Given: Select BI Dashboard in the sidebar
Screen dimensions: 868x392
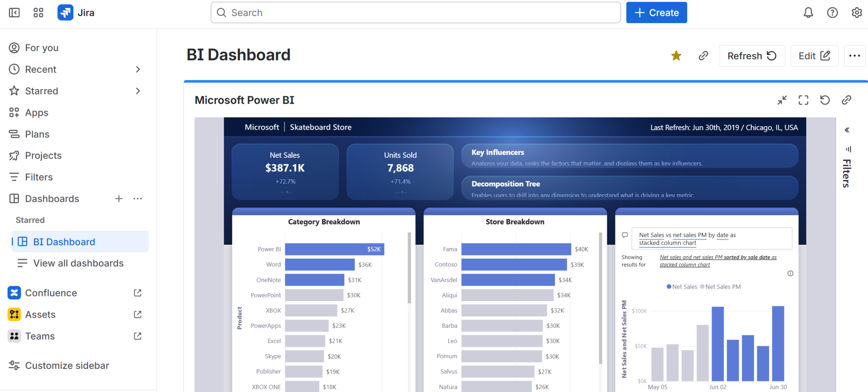Looking at the screenshot, I should click(64, 242).
